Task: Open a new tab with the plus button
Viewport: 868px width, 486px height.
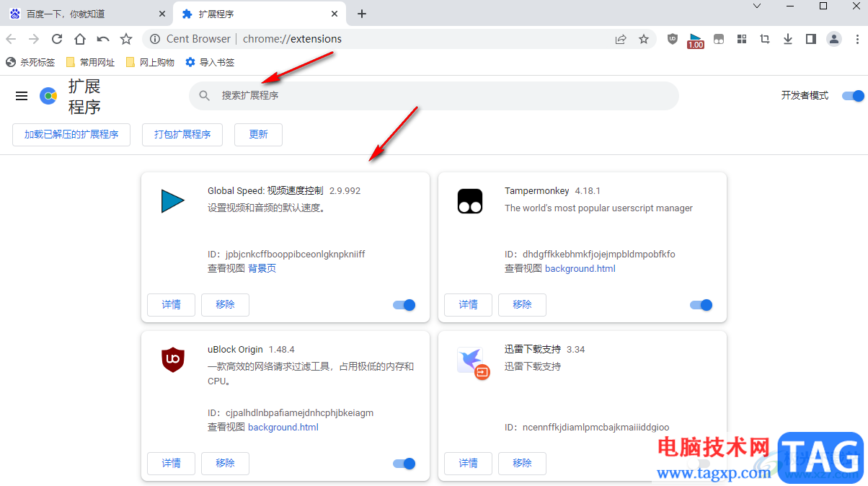Action: [362, 14]
